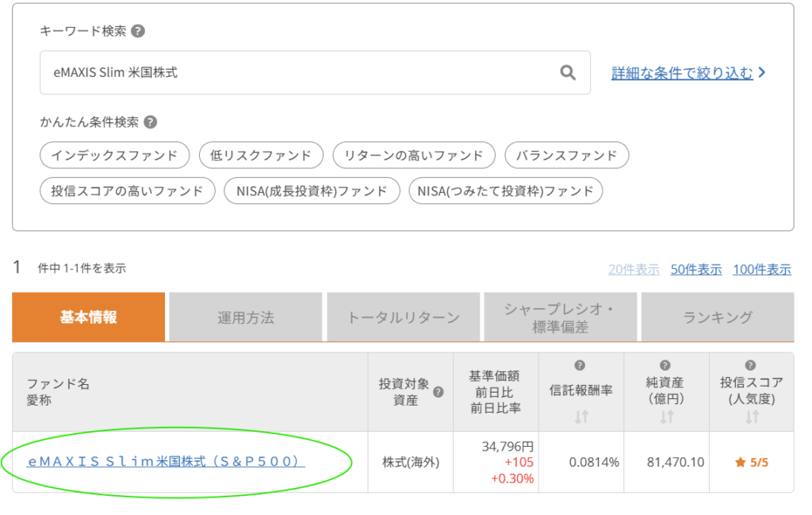The width and height of the screenshot is (812, 515).
Task: Switch to ランキング tab
Action: 718,317
